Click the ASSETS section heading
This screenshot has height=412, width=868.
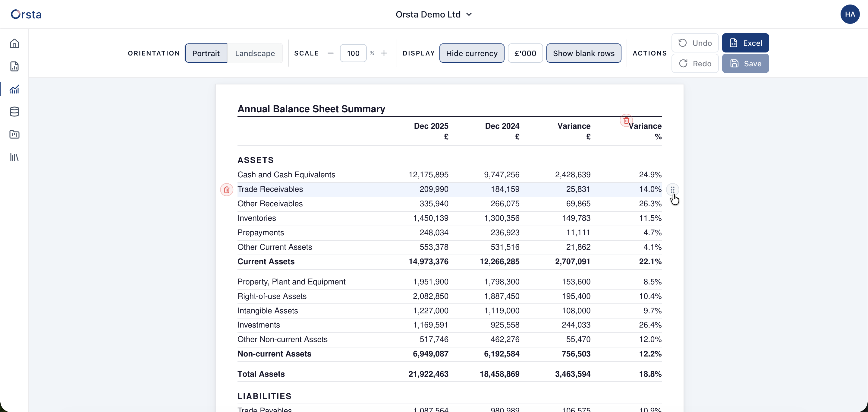pos(255,160)
